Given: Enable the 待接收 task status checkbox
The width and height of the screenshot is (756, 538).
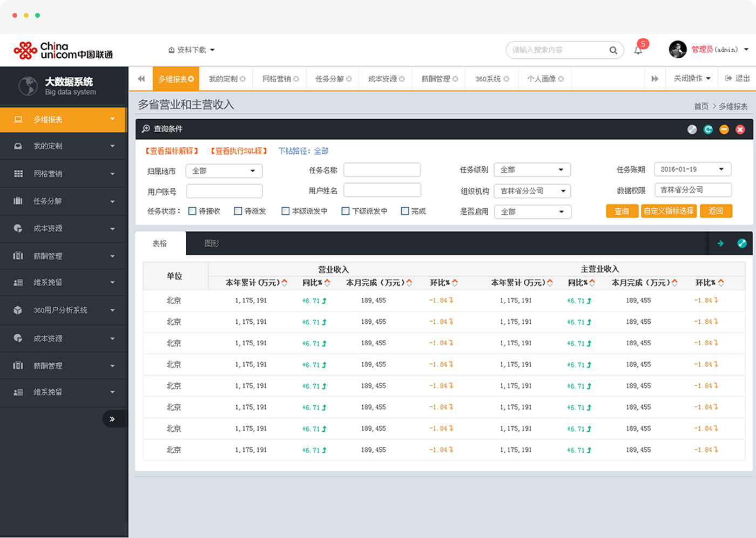Looking at the screenshot, I should 192,211.
